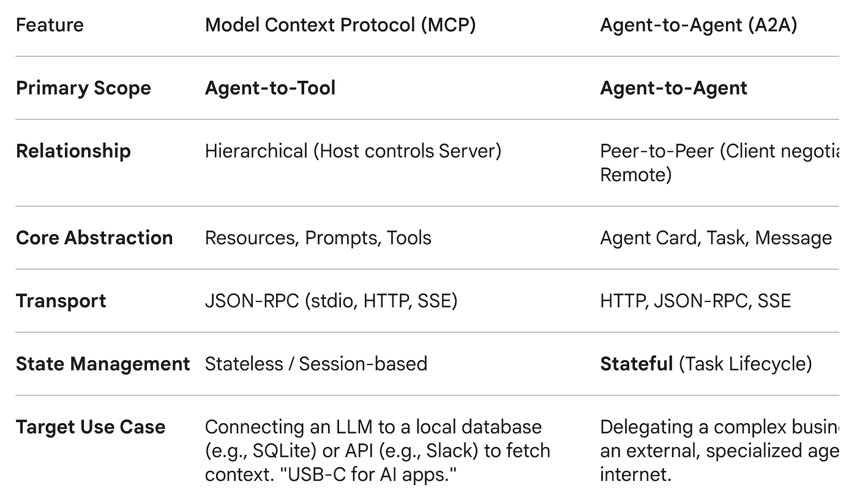857x504 pixels.
Task: Click the Stateful (Task Lifecycle) cell
Action: (706, 364)
